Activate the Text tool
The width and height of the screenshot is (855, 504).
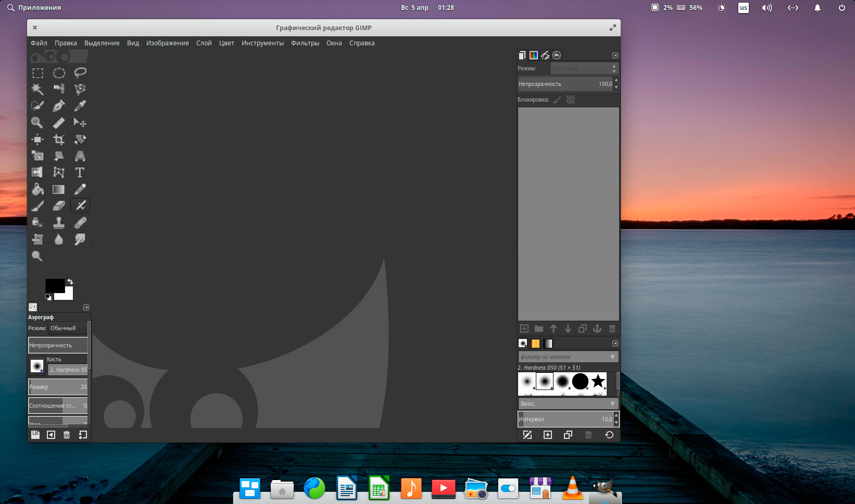pos(80,172)
